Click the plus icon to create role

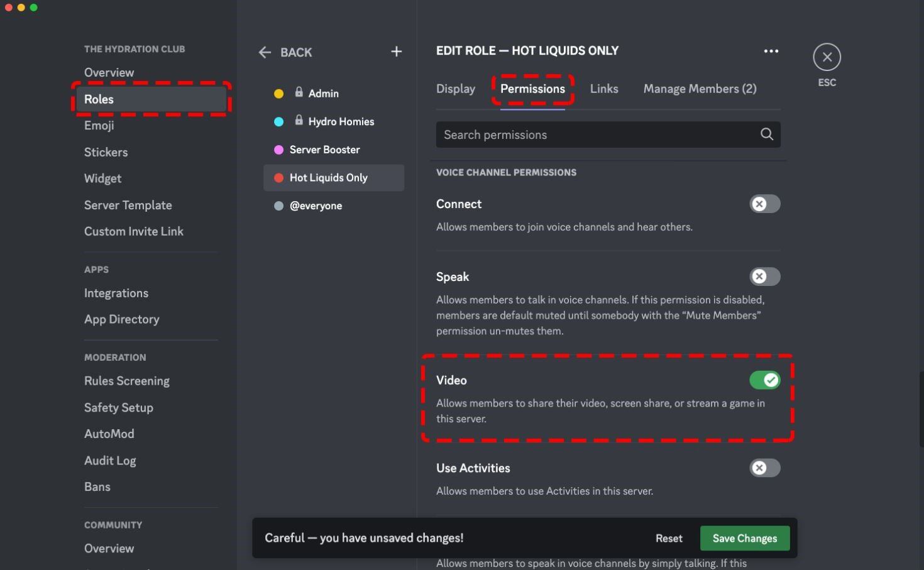(396, 52)
